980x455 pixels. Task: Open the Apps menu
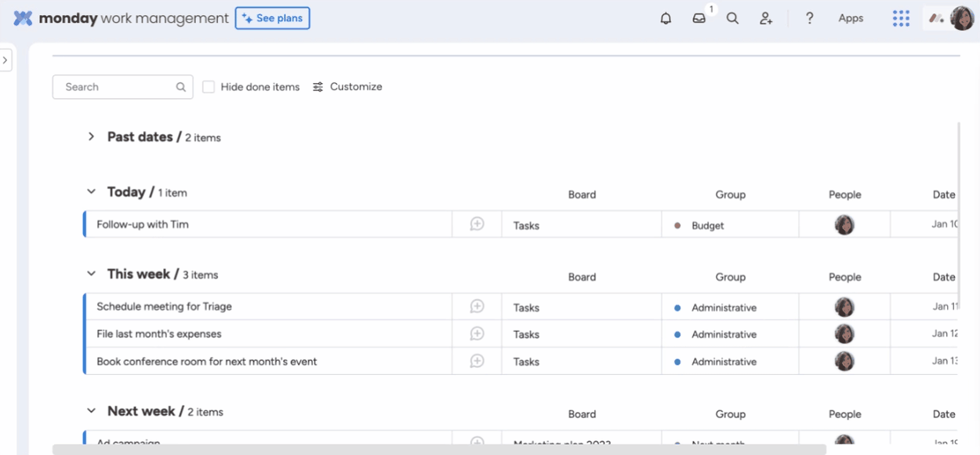851,19
